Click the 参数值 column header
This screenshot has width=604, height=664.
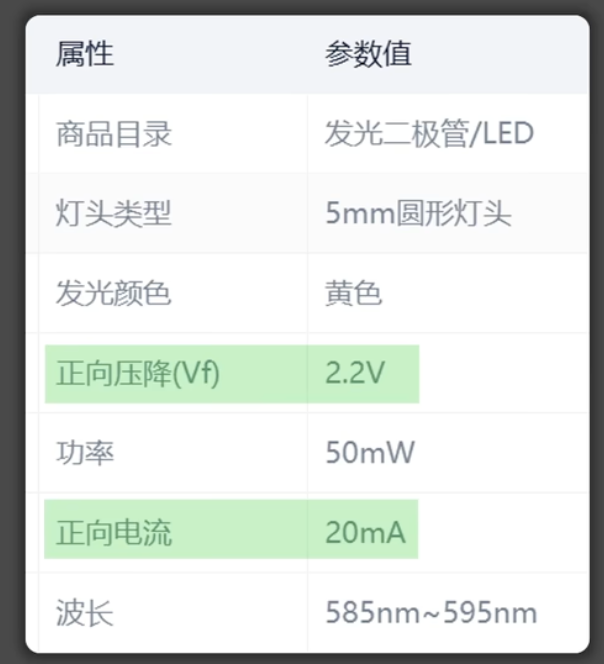click(x=368, y=54)
